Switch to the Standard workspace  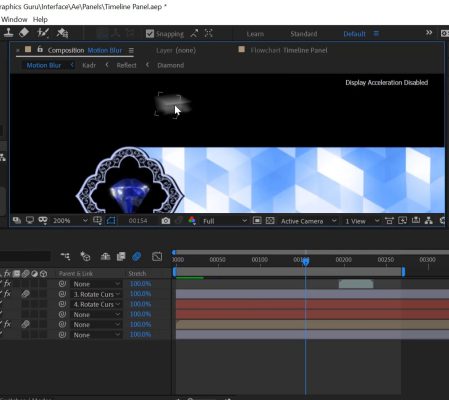pos(304,34)
